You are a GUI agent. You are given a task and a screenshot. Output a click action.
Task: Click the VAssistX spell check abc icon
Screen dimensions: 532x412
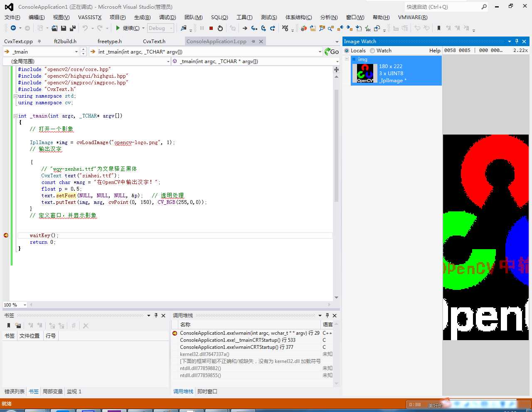pyautogui.click(x=368, y=28)
